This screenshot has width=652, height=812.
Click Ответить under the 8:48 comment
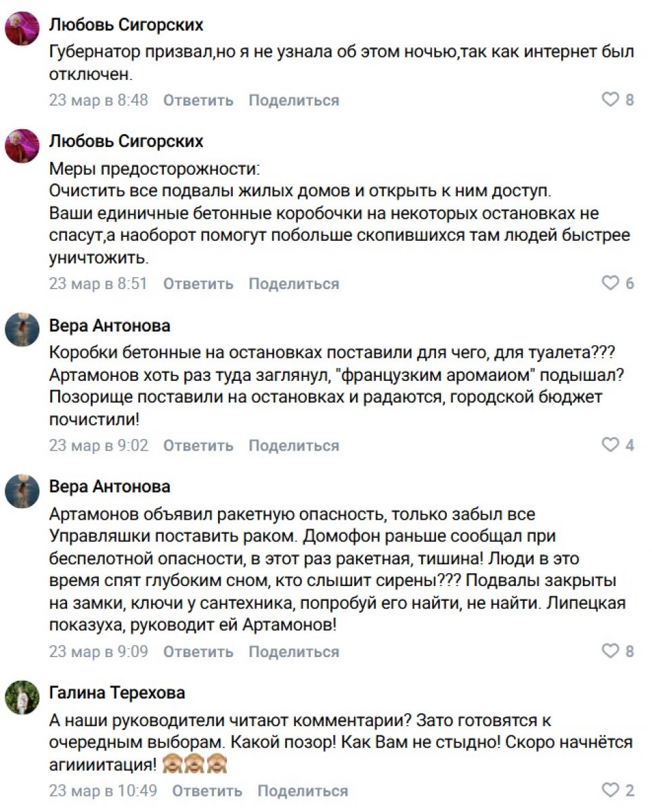(198, 101)
